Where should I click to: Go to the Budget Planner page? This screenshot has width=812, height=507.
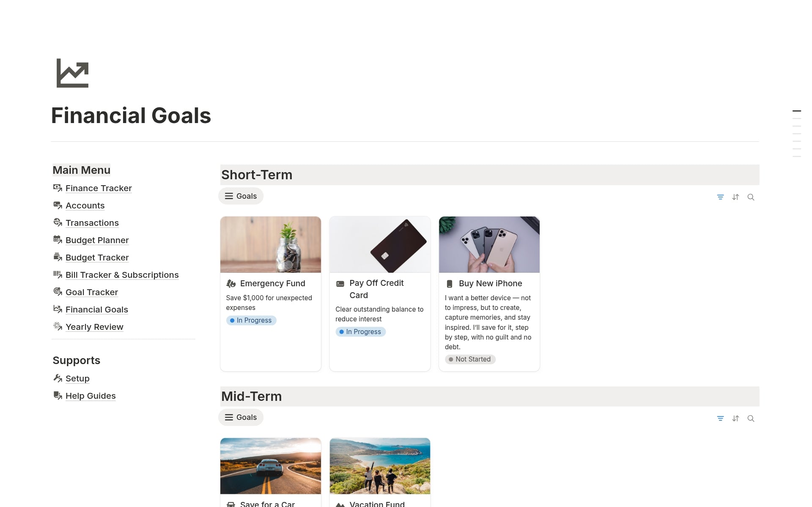[x=97, y=240]
